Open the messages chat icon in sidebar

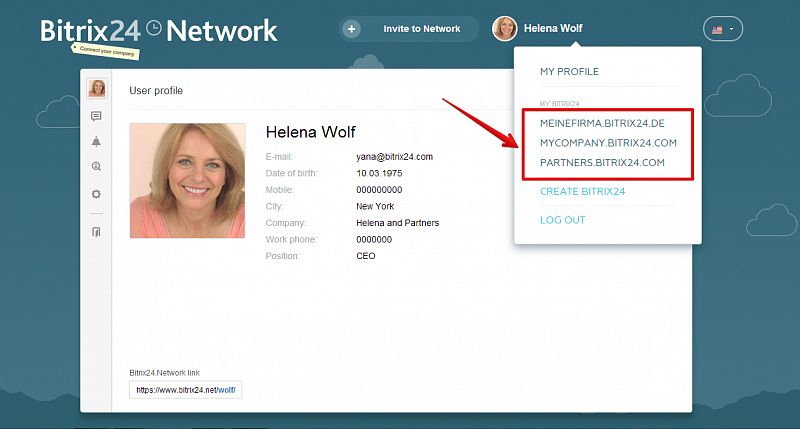click(96, 116)
